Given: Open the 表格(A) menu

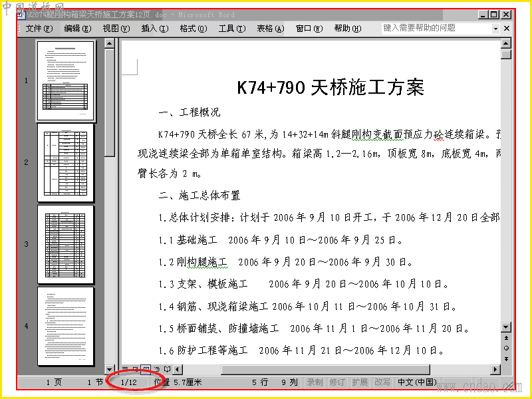Looking at the screenshot, I should click(x=271, y=29).
